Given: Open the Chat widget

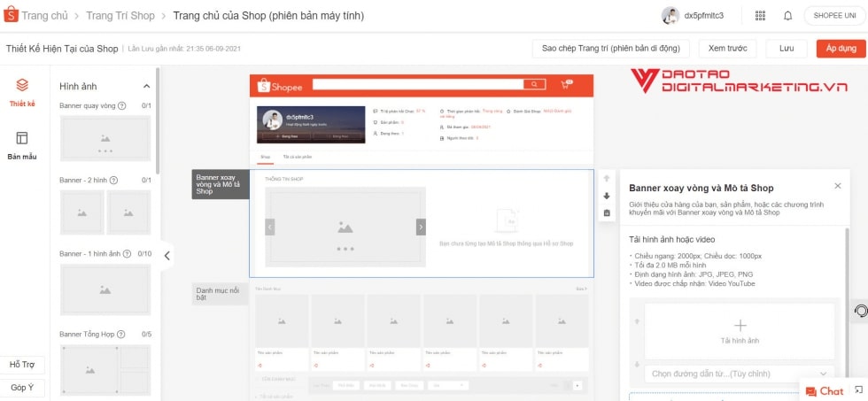Looking at the screenshot, I should pyautogui.click(x=824, y=390).
